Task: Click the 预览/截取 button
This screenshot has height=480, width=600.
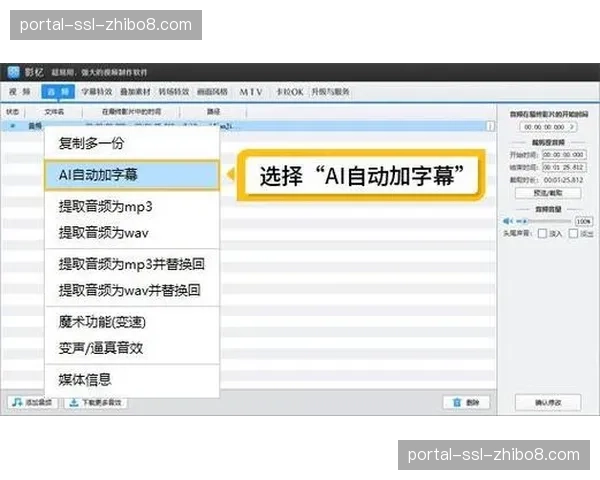Action: [548, 193]
